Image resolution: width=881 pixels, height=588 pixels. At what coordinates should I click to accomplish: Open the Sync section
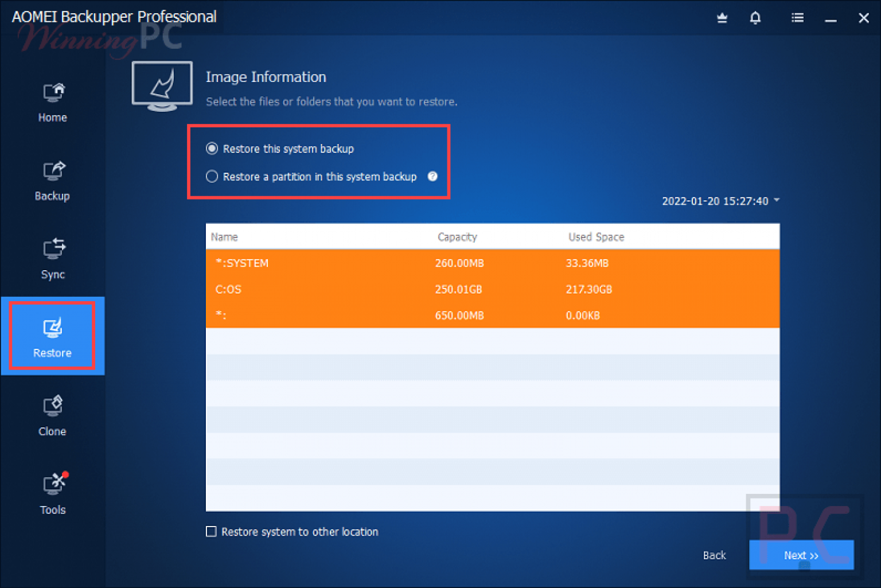click(52, 258)
